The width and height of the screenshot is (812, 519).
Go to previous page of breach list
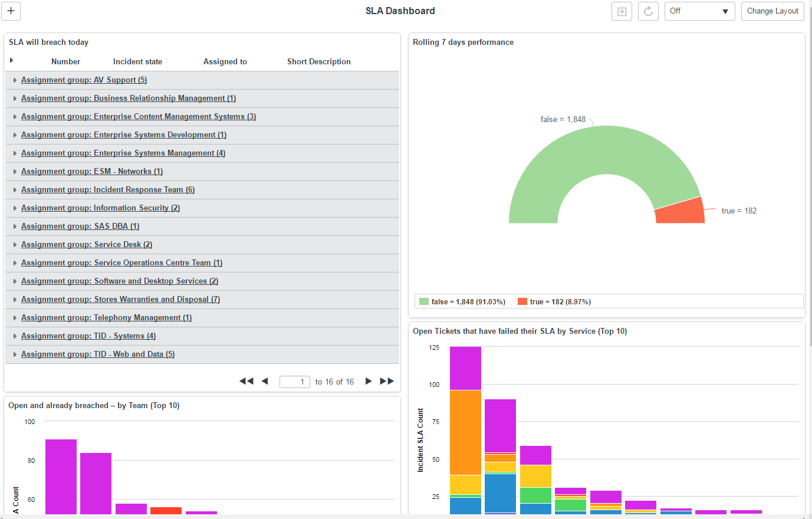click(x=265, y=382)
